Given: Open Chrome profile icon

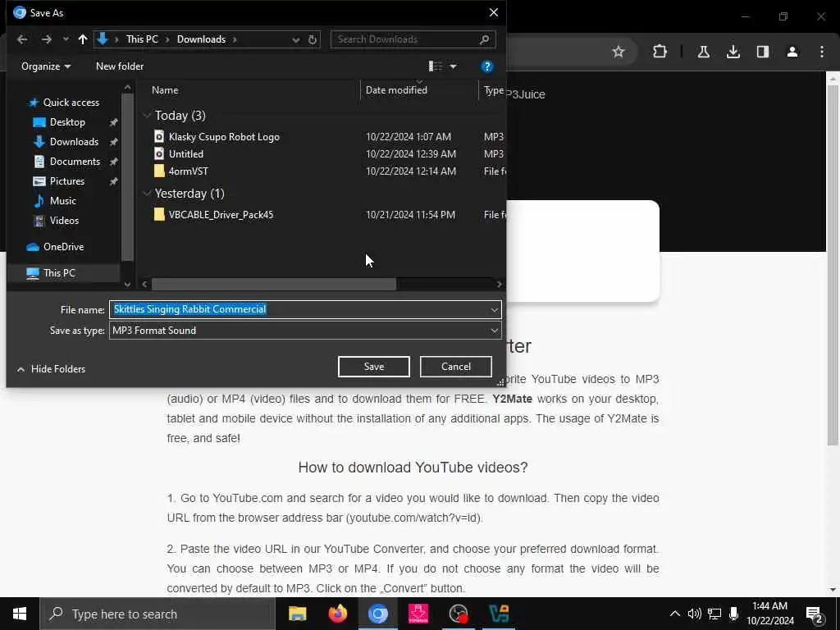Looking at the screenshot, I should coord(792,52).
